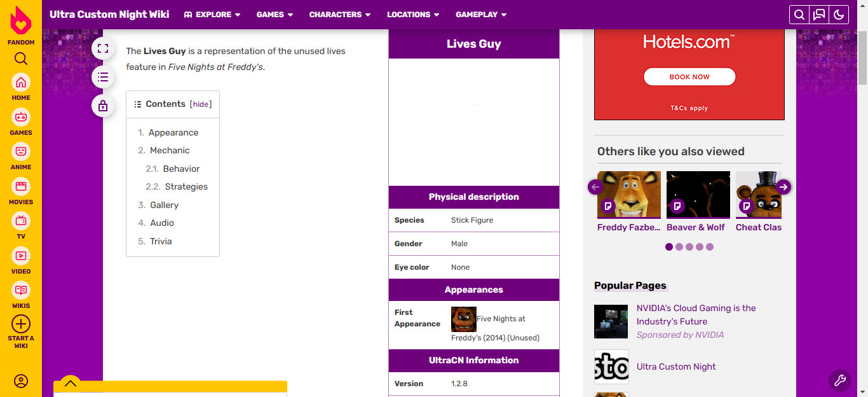Jump to Trivia section in Contents

161,241
